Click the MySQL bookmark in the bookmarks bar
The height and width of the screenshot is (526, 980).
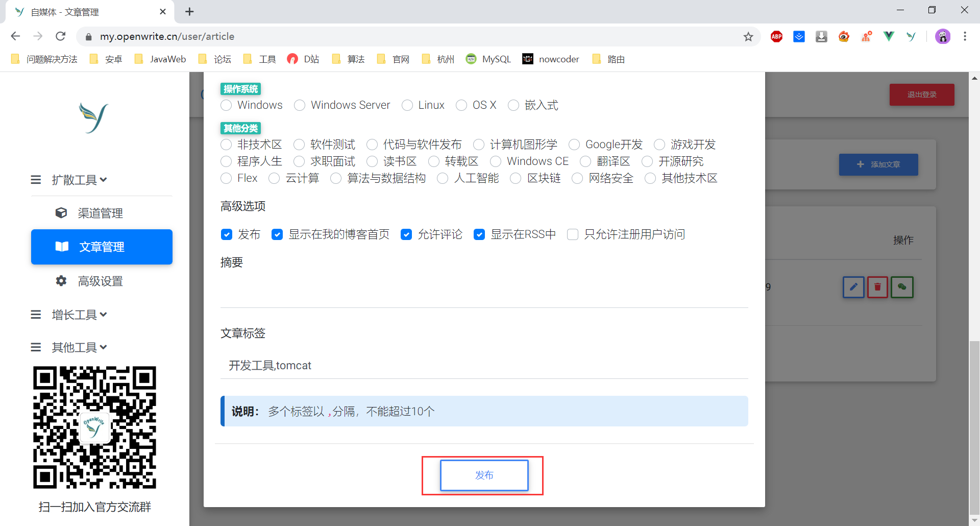pos(488,59)
